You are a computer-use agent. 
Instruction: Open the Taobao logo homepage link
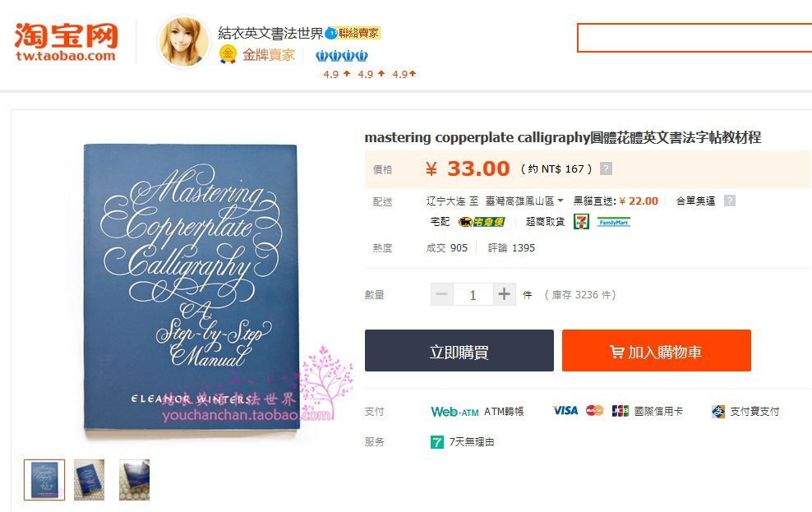point(67,42)
